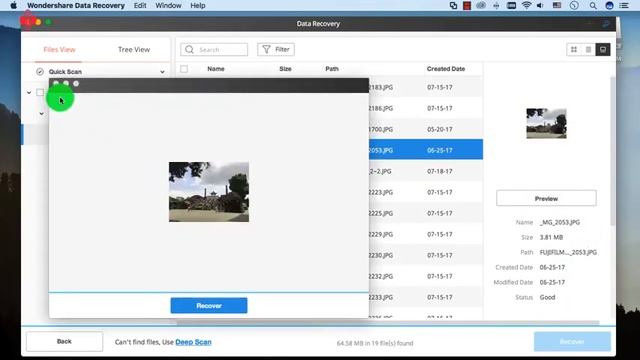Collapse the second-level tree node chevron

(42, 113)
